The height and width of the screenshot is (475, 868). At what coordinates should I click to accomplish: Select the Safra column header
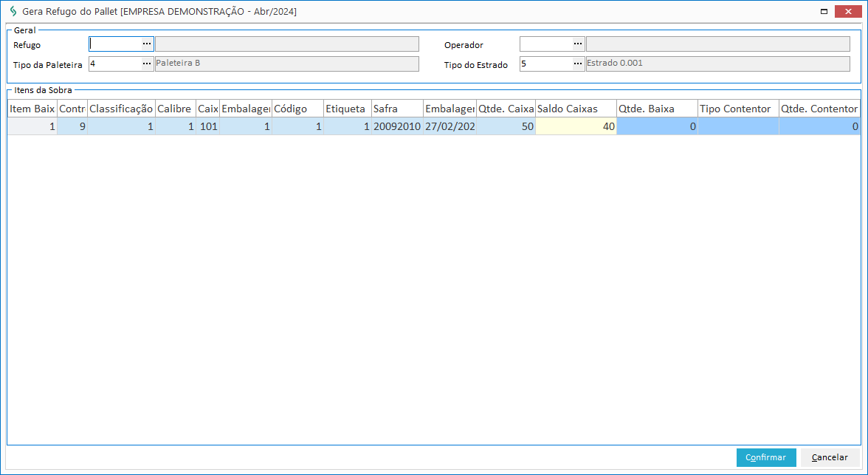[397, 109]
